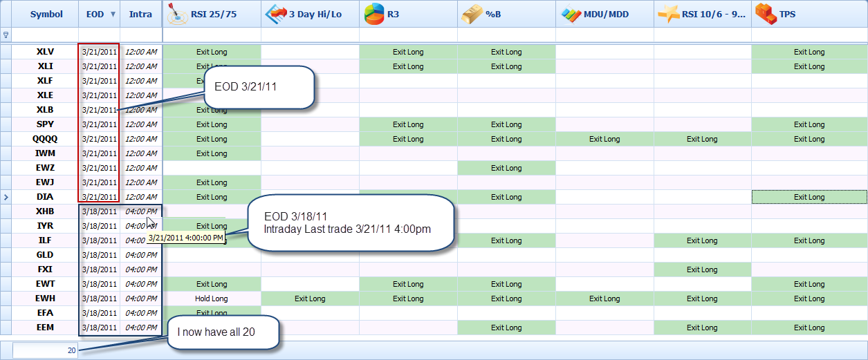Click the RSI 25/75 filter row cell
The height and width of the screenshot is (360, 868).
[x=212, y=35]
